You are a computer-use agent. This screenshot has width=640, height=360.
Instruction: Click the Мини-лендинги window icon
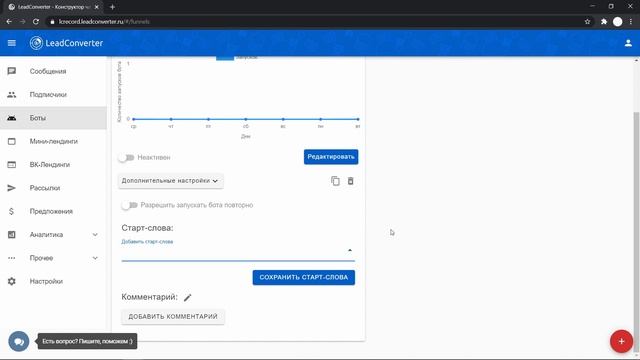[x=11, y=141]
